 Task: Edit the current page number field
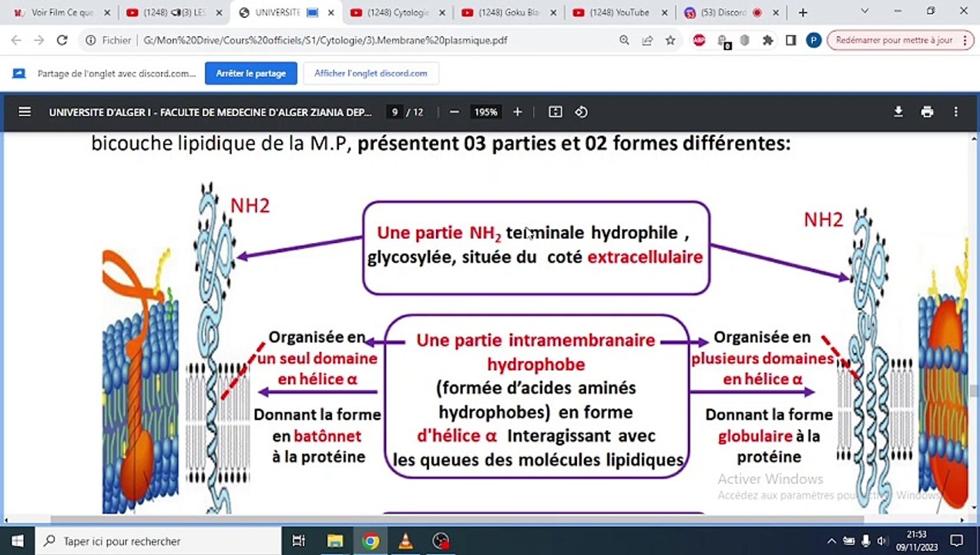click(x=394, y=112)
